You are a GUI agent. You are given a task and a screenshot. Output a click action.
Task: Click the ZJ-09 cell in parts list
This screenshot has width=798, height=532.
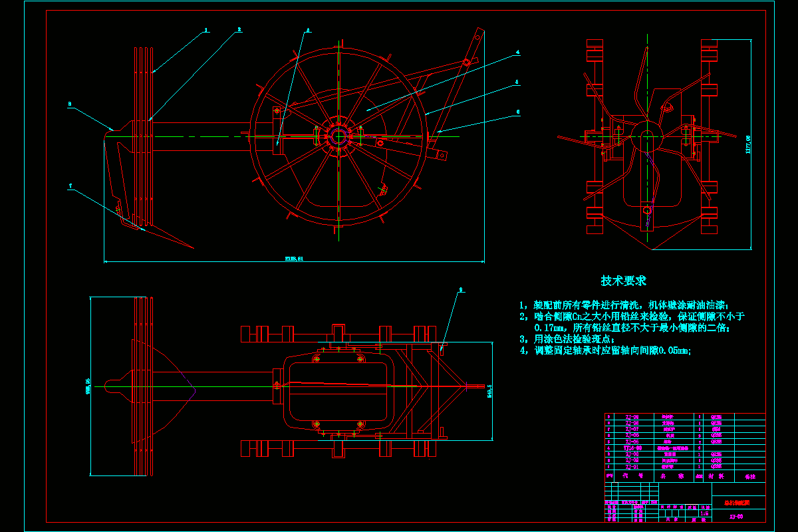point(632,417)
